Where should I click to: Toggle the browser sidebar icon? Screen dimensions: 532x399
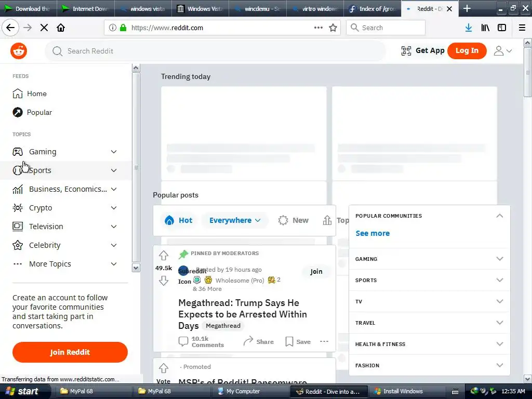502,28
